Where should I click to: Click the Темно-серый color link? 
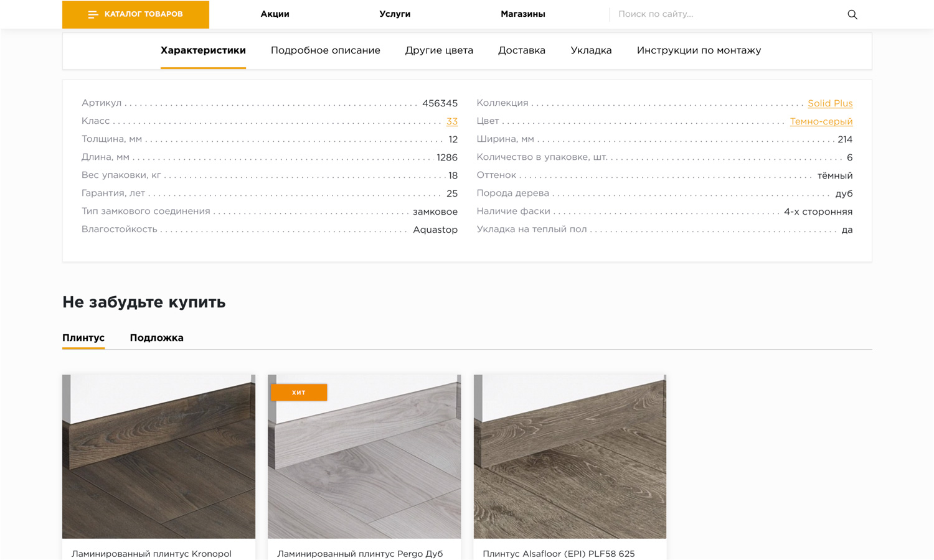click(x=821, y=121)
